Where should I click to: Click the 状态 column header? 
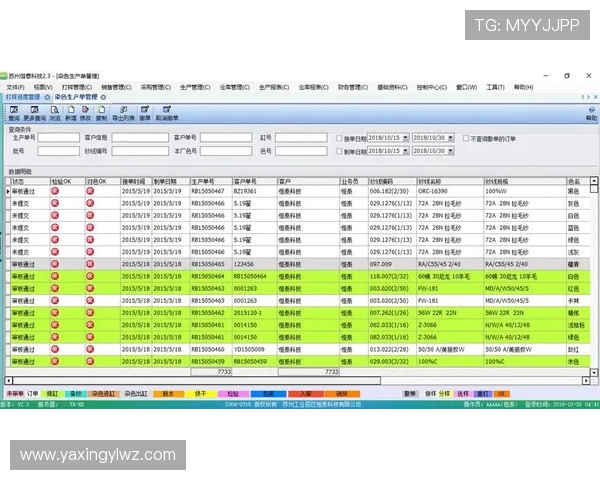(18, 181)
